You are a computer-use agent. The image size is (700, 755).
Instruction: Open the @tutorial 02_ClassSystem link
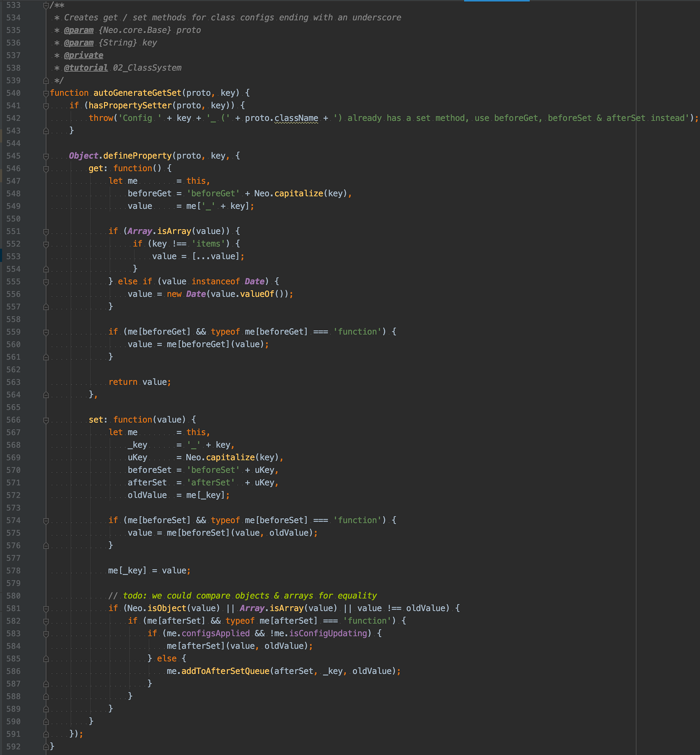(86, 68)
